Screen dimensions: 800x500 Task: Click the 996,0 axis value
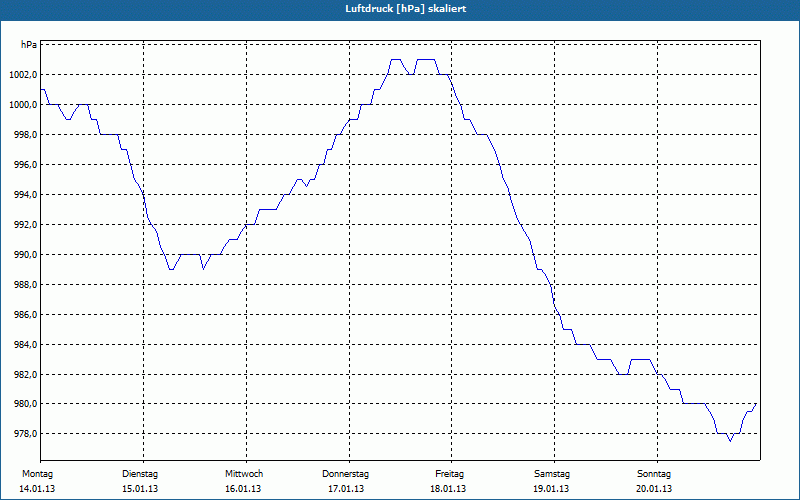(25, 165)
